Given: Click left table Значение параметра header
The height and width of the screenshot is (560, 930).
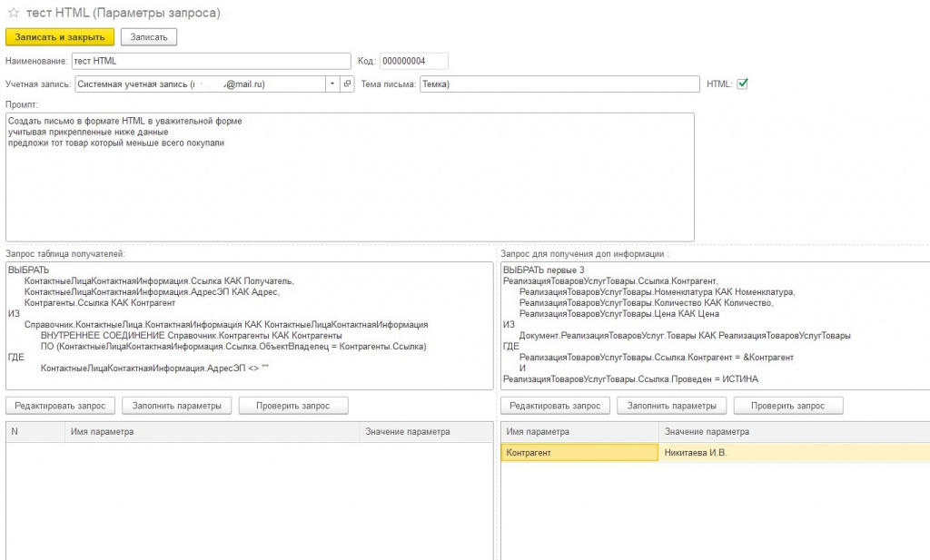Looking at the screenshot, I should (427, 432).
